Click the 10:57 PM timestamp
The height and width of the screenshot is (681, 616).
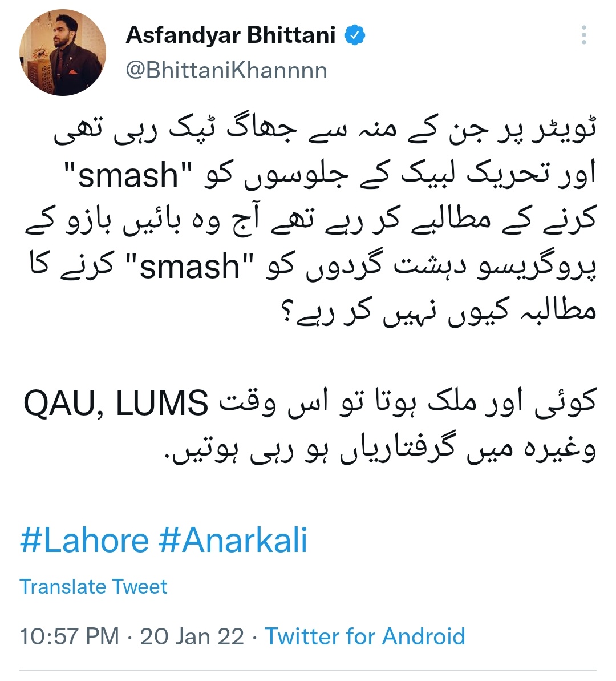tap(70, 636)
